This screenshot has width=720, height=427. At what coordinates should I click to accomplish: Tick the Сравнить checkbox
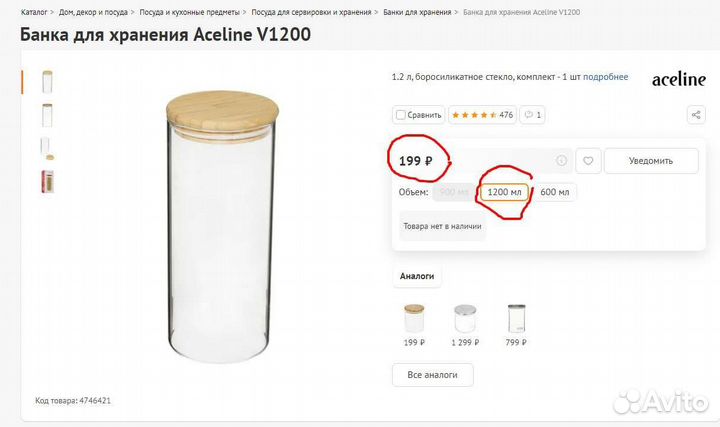click(400, 115)
